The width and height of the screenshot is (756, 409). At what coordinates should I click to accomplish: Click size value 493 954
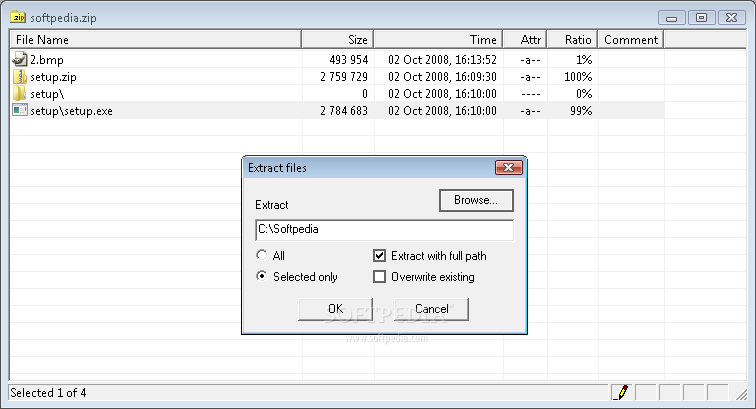(x=349, y=60)
